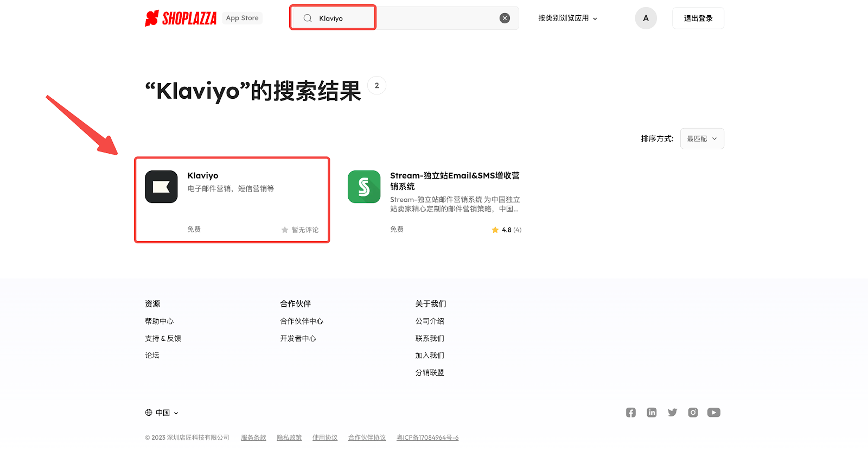Viewport: 868px width, 456px height.
Task: Open the Klaviyo app icon
Action: click(x=161, y=187)
